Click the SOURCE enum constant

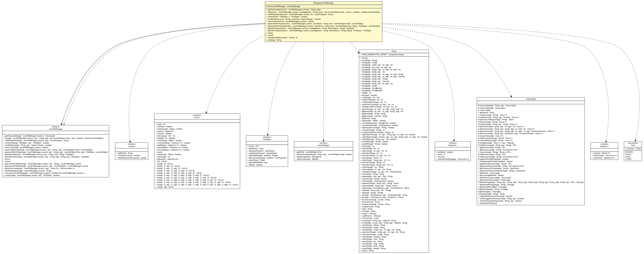[629, 152]
